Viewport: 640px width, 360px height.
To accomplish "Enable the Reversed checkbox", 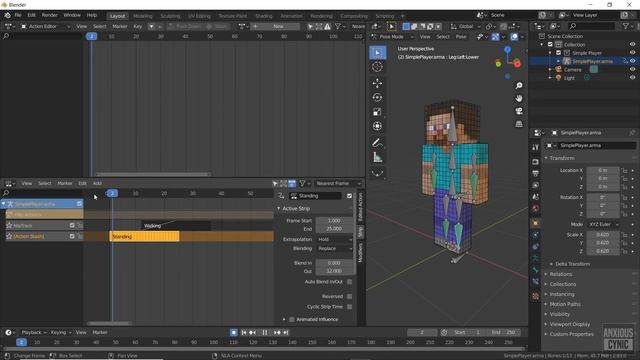I will pos(349,296).
